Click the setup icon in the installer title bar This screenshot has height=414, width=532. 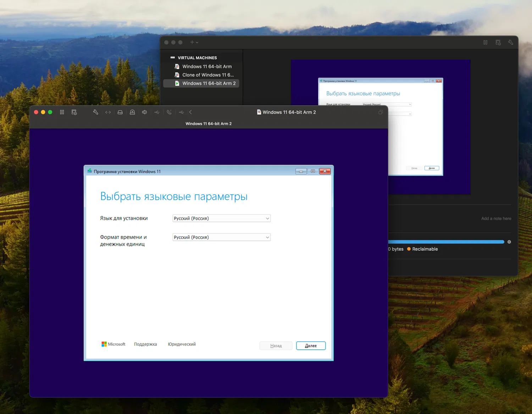coord(90,171)
